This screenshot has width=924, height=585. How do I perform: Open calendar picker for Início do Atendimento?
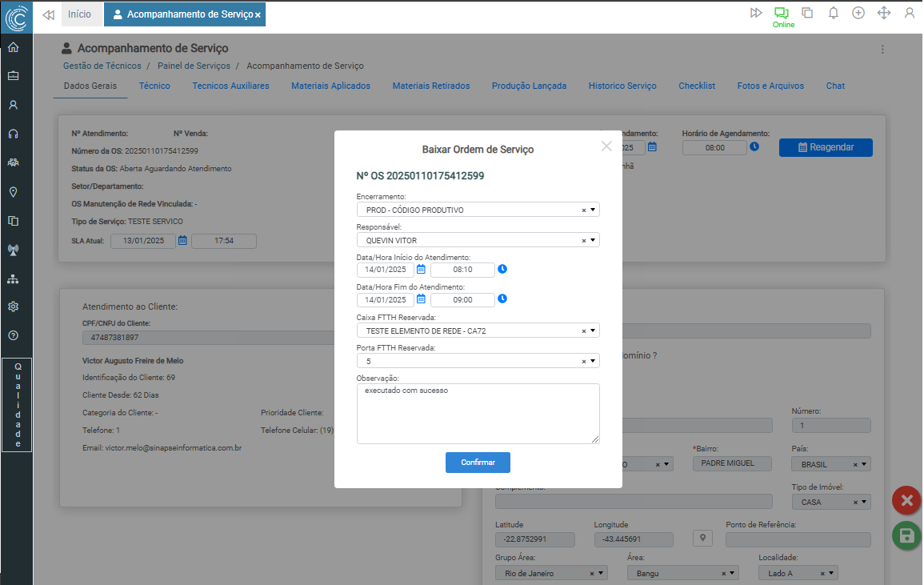pyautogui.click(x=421, y=270)
